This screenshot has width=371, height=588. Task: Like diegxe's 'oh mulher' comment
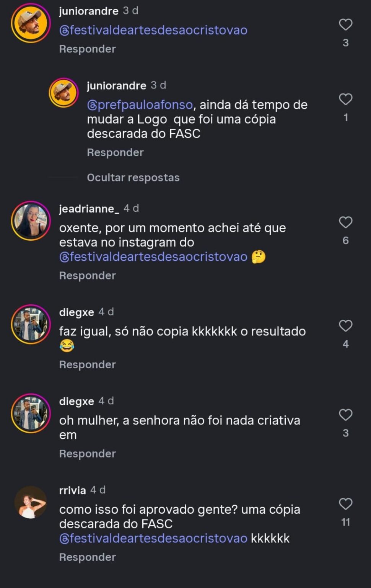tap(345, 415)
